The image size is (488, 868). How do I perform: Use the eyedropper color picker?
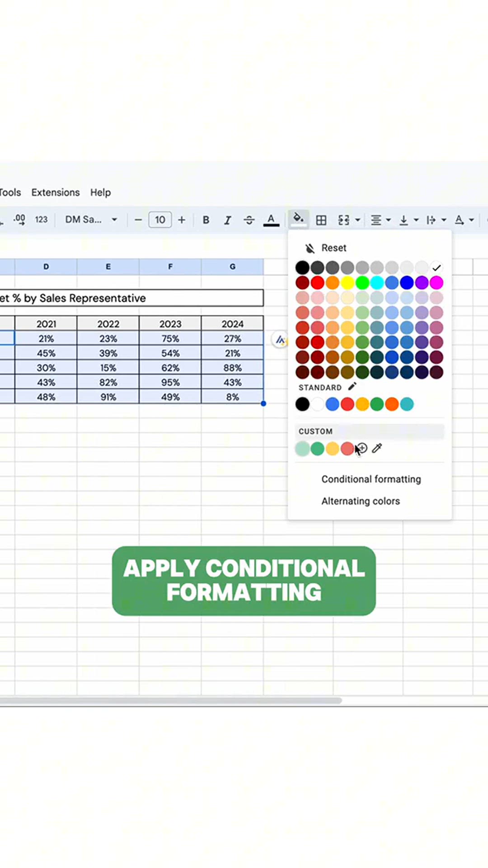(x=377, y=448)
